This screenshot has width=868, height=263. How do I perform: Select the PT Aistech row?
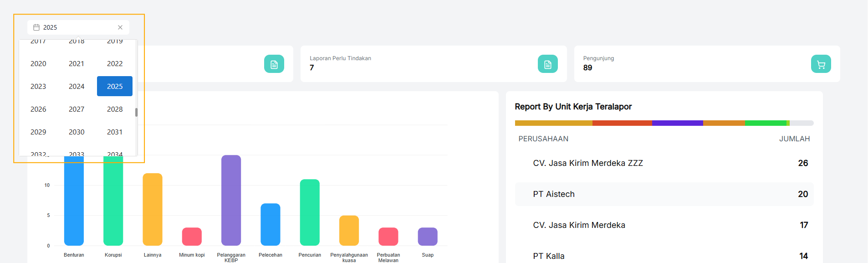(x=664, y=194)
